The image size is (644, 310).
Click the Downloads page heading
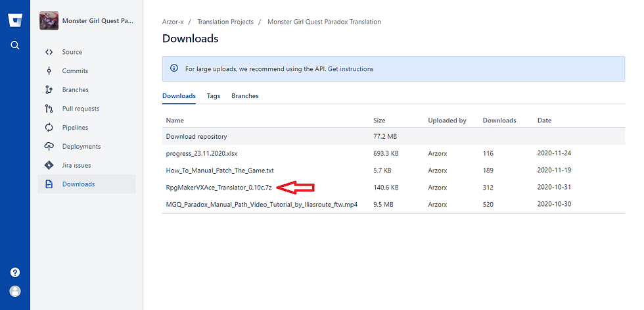point(190,39)
